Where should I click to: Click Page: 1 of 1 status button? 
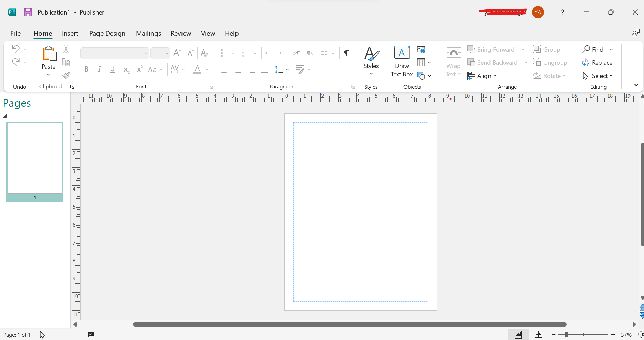coord(17,335)
